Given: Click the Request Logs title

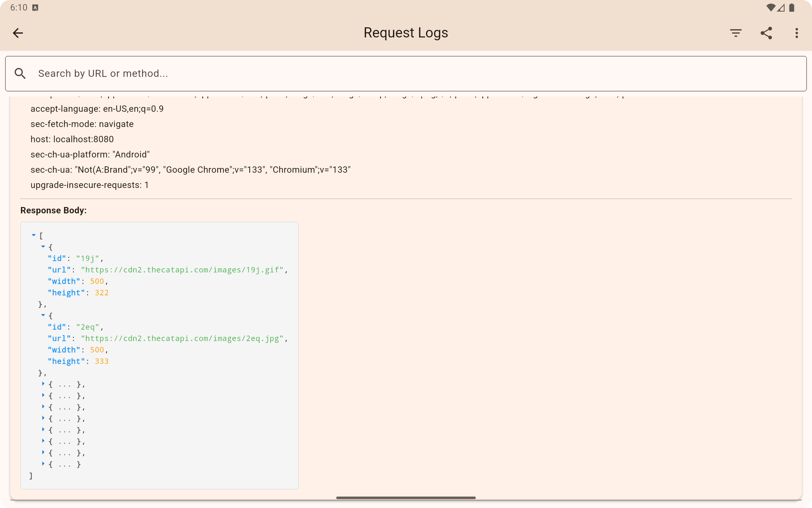Looking at the screenshot, I should [x=406, y=33].
